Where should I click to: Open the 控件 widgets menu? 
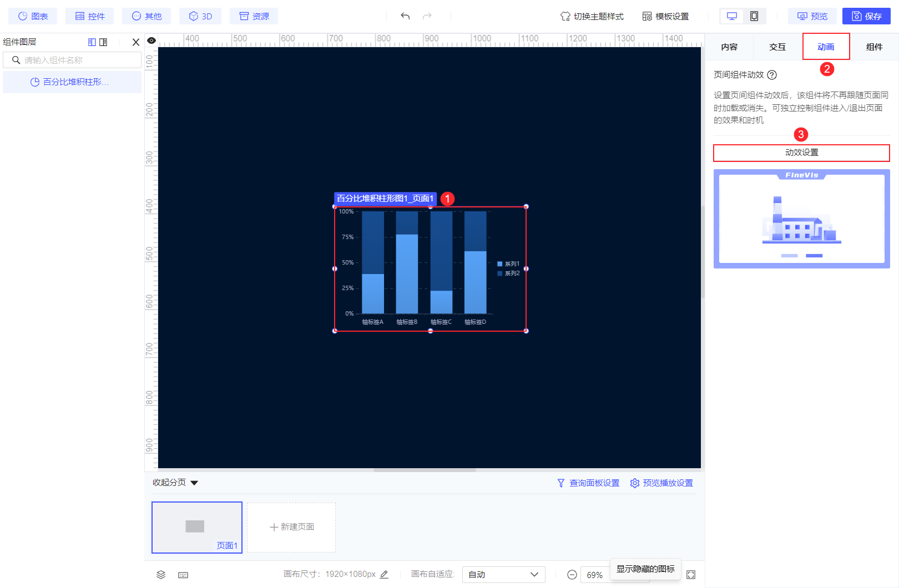[89, 16]
